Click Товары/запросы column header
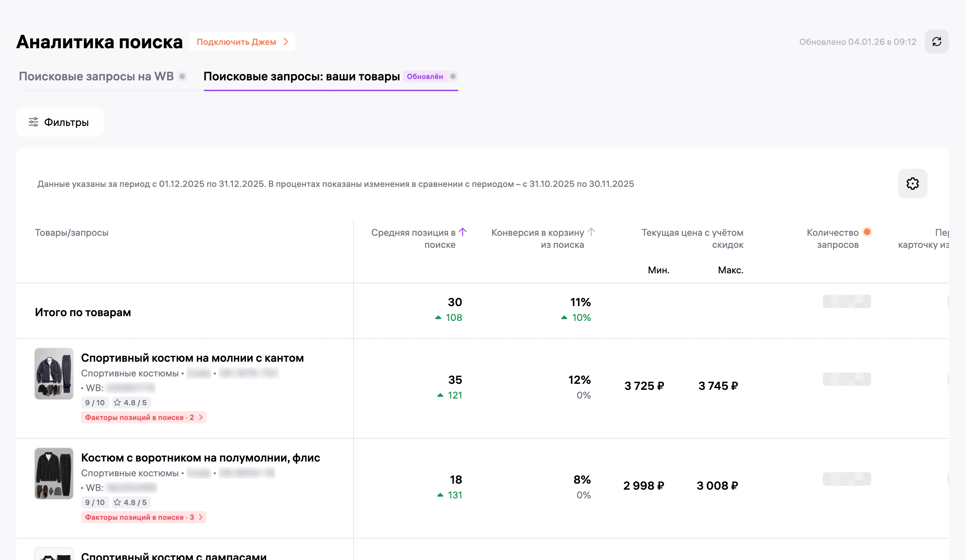 click(72, 232)
